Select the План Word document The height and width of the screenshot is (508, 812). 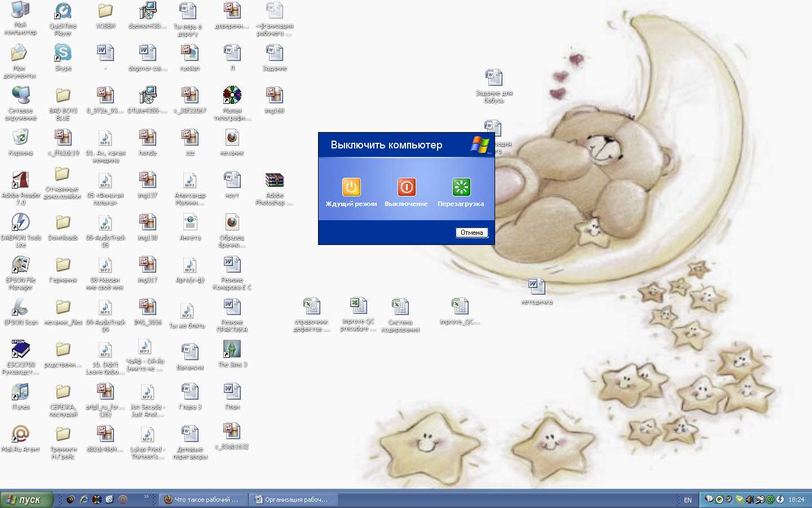click(232, 396)
